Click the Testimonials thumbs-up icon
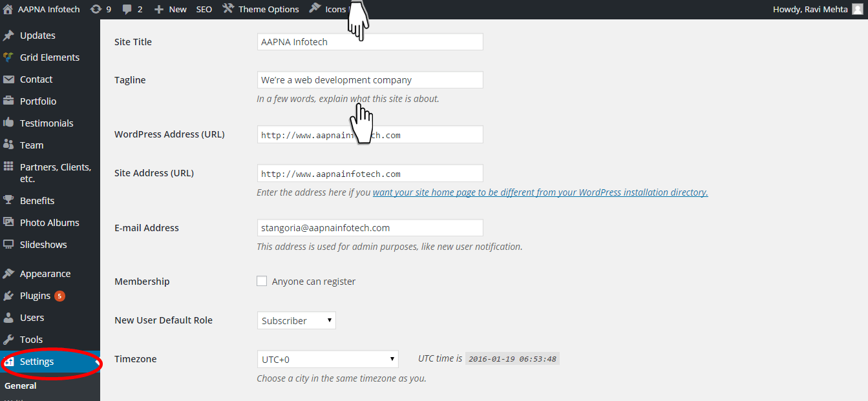868x401 pixels. [x=8, y=123]
